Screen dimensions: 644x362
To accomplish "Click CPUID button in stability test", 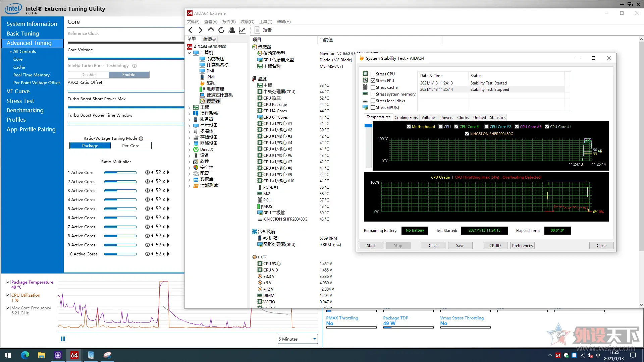I will (495, 246).
